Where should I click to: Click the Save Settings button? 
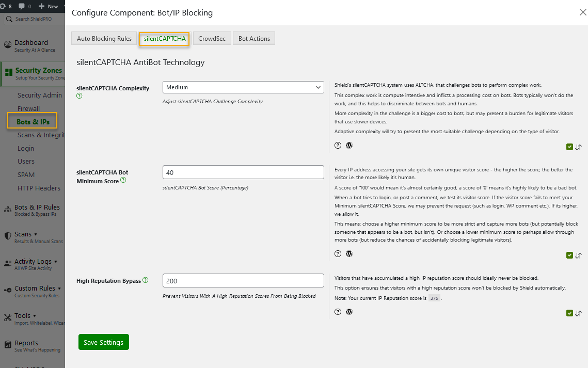click(103, 342)
